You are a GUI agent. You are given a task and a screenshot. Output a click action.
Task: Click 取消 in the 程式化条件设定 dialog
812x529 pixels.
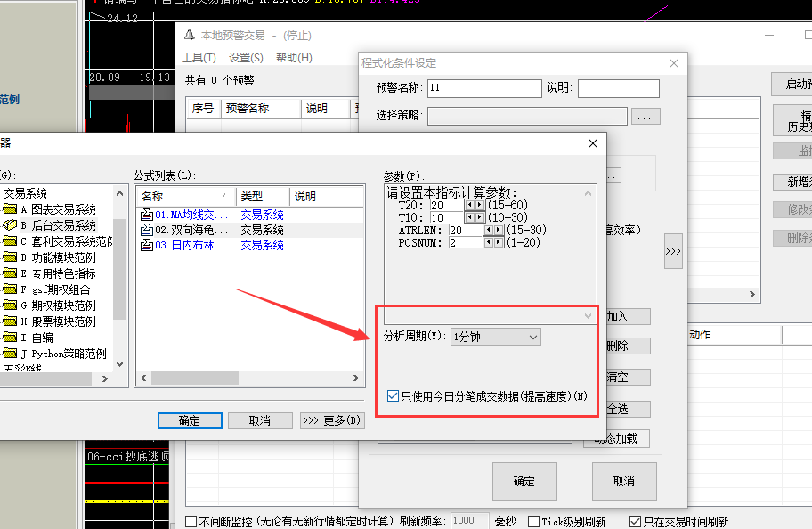point(623,481)
